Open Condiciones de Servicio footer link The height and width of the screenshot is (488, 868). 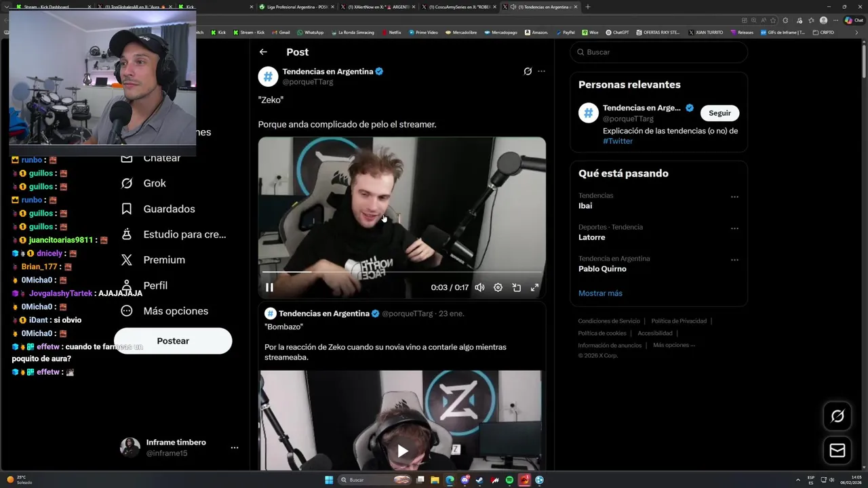tap(609, 321)
